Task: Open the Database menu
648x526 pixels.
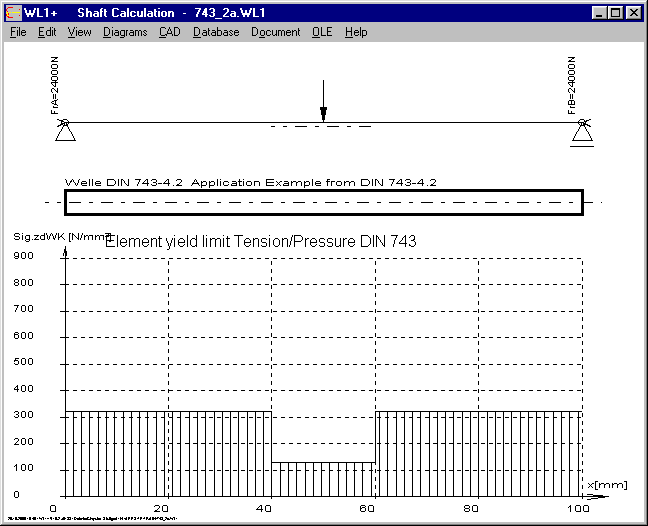Action: tap(216, 32)
